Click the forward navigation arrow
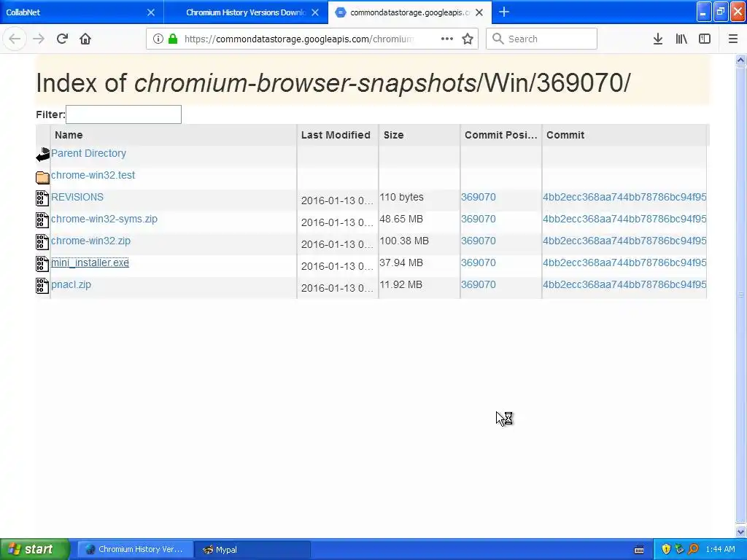The width and height of the screenshot is (747, 560). click(x=39, y=39)
